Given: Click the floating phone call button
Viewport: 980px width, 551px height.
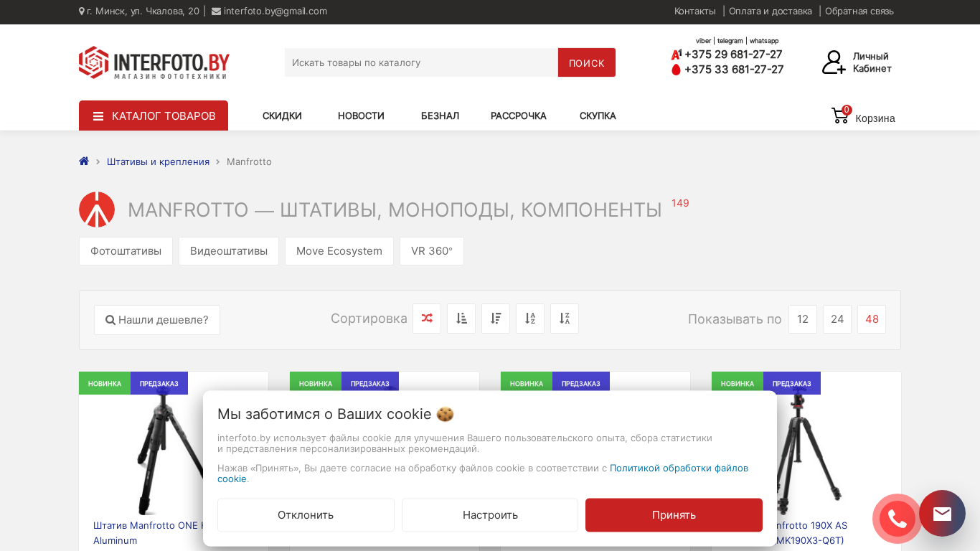Looking at the screenshot, I should point(897,518).
